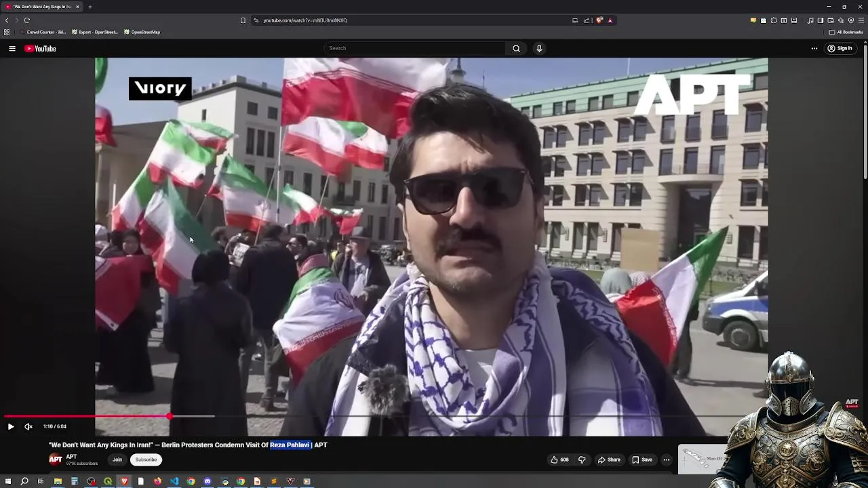Bookmark this page icon
868x488 pixels.
click(243, 20)
